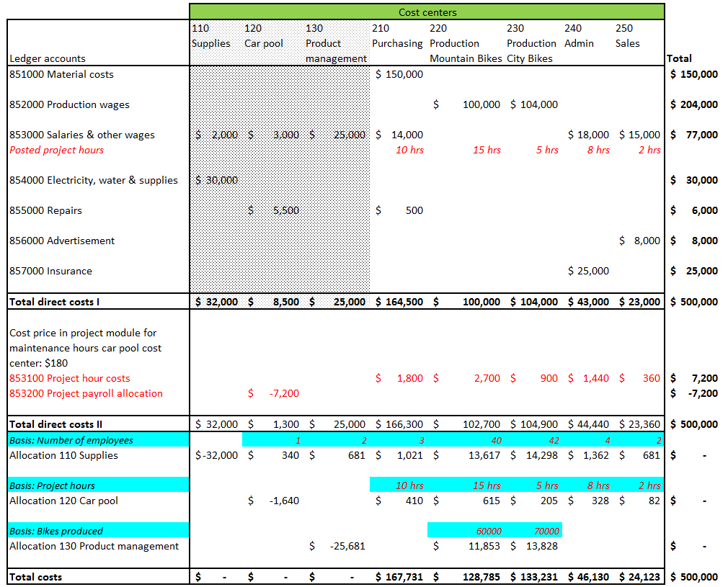728x587 pixels.
Task: Select the $25,000 Insurance value under Admin
Action: click(588, 271)
